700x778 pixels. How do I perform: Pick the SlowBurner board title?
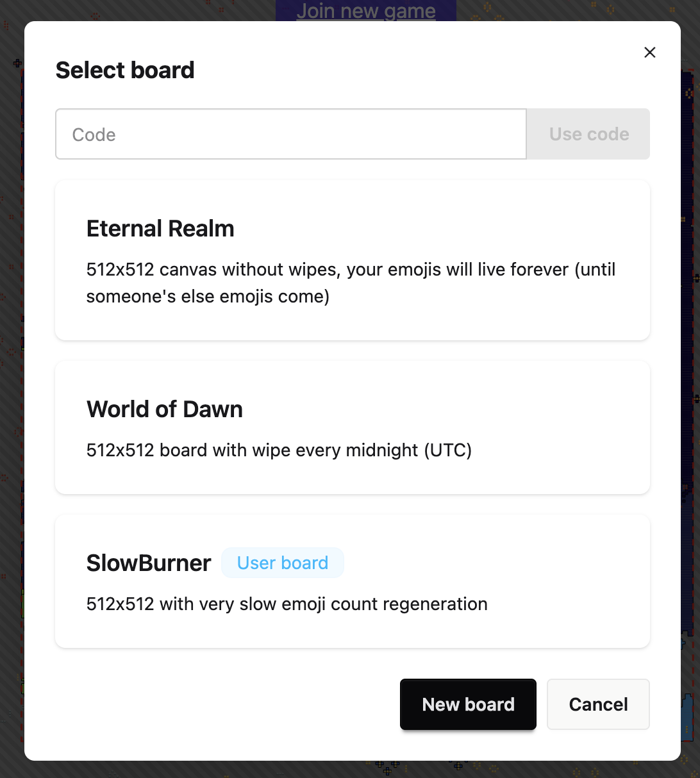pos(149,563)
